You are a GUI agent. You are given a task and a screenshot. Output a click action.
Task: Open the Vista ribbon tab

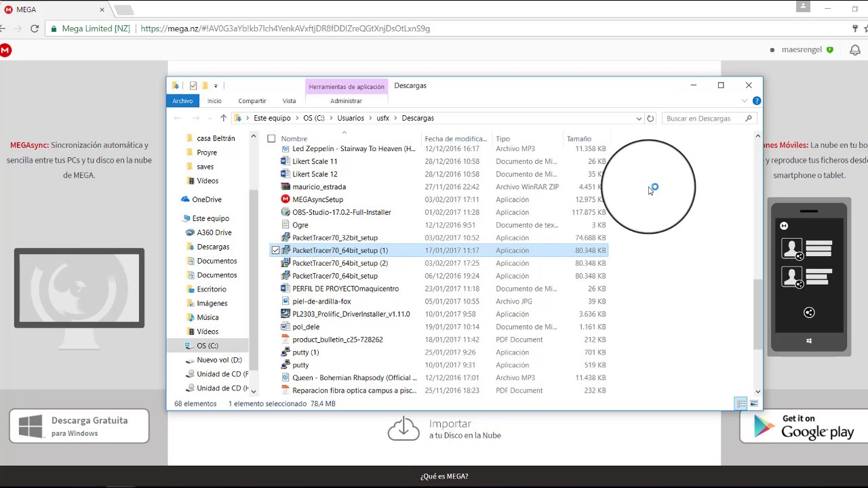tap(290, 101)
